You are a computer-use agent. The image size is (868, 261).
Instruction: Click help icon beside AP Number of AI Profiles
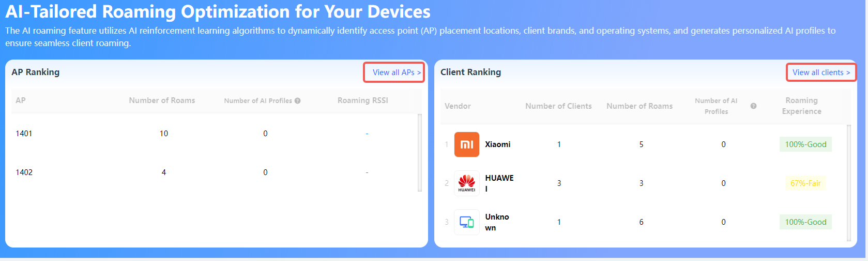point(298,101)
